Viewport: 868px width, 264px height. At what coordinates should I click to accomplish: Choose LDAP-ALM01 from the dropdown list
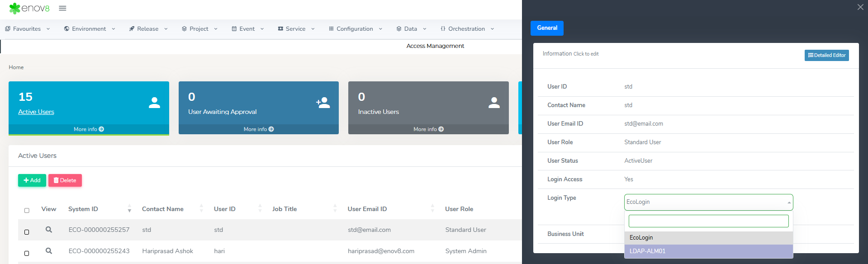tap(708, 251)
